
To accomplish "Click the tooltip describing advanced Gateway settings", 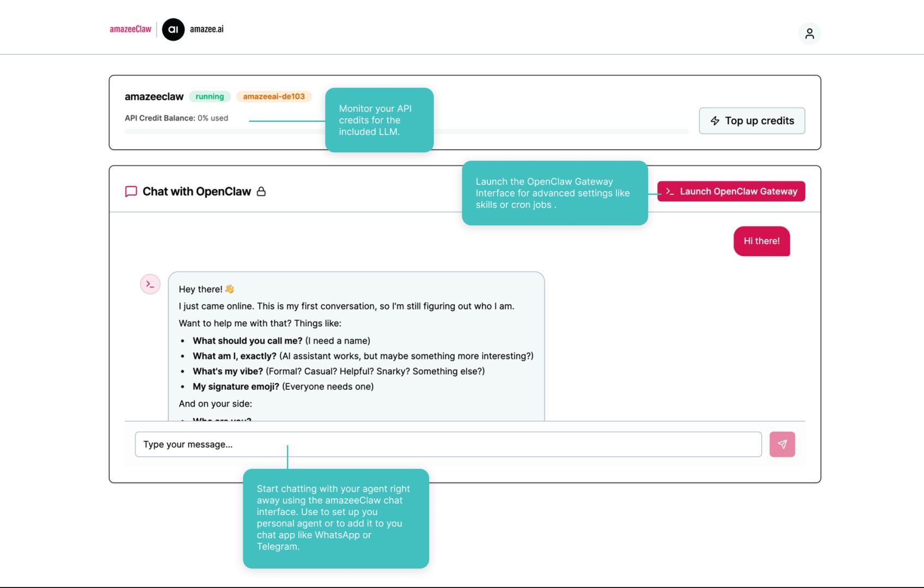I will tap(554, 193).
